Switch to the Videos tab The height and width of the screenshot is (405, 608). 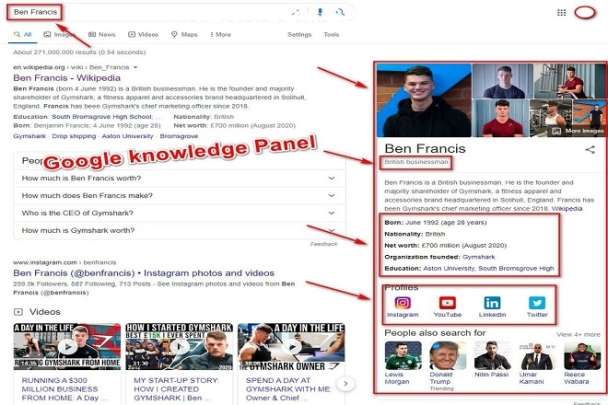click(x=143, y=35)
